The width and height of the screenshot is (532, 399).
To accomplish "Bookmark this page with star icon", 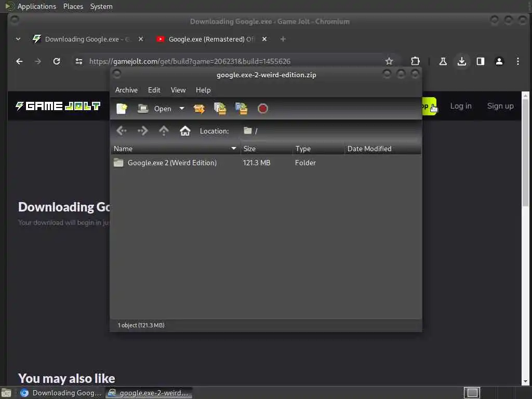I will pos(389,61).
